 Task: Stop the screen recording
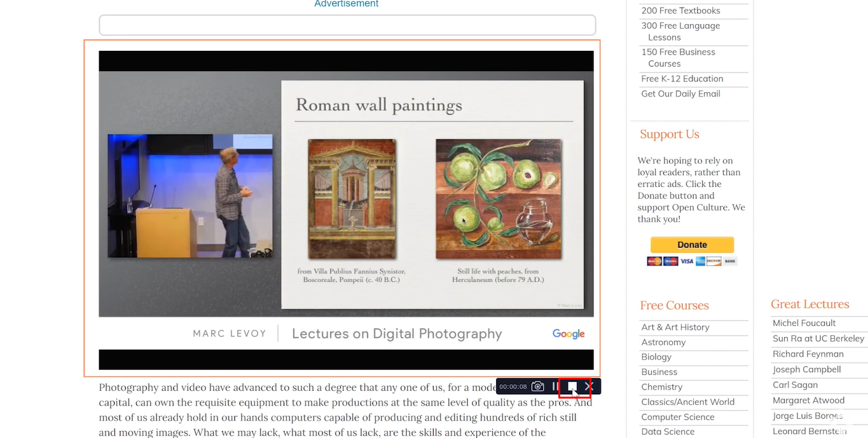coord(572,387)
